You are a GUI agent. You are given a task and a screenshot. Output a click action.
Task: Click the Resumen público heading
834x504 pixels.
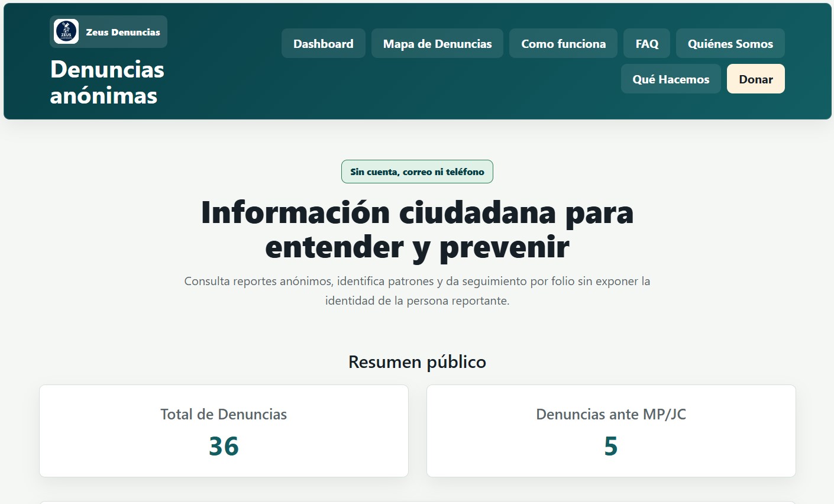pos(417,361)
